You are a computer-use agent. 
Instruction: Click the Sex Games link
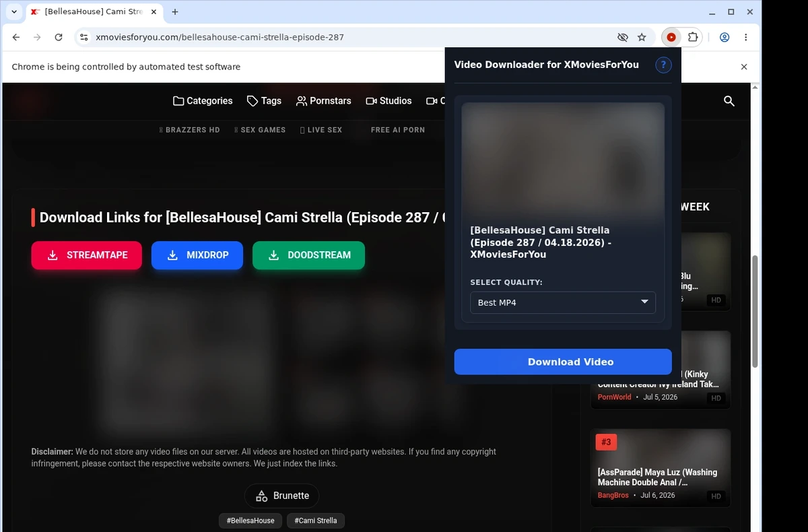tap(260, 130)
